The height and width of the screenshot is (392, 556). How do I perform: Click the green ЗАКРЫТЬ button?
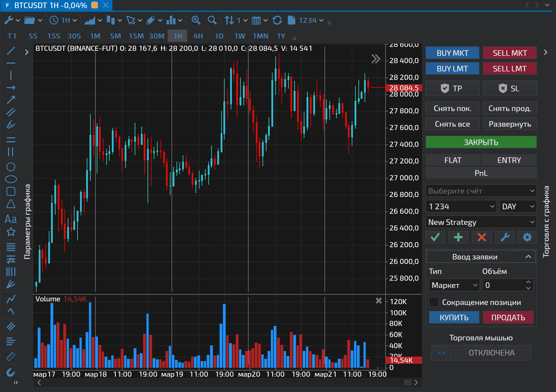click(481, 142)
